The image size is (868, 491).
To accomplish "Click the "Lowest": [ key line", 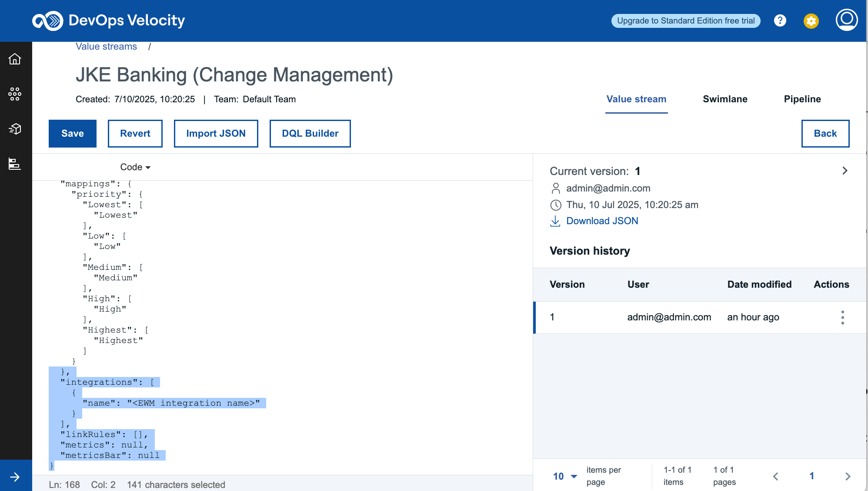I will click(x=113, y=205).
